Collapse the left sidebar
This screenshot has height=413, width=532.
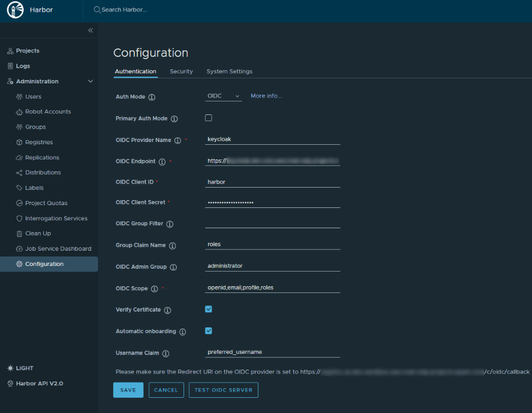click(90, 30)
